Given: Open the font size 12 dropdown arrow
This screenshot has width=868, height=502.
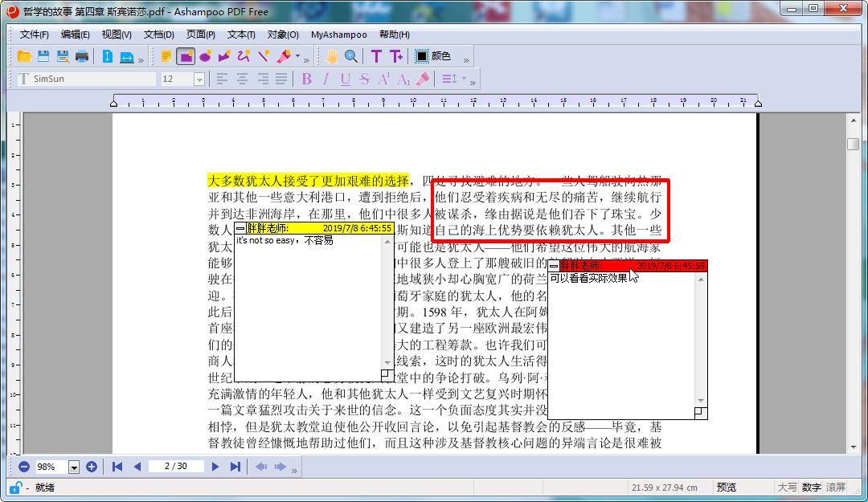Looking at the screenshot, I should pyautogui.click(x=199, y=80).
